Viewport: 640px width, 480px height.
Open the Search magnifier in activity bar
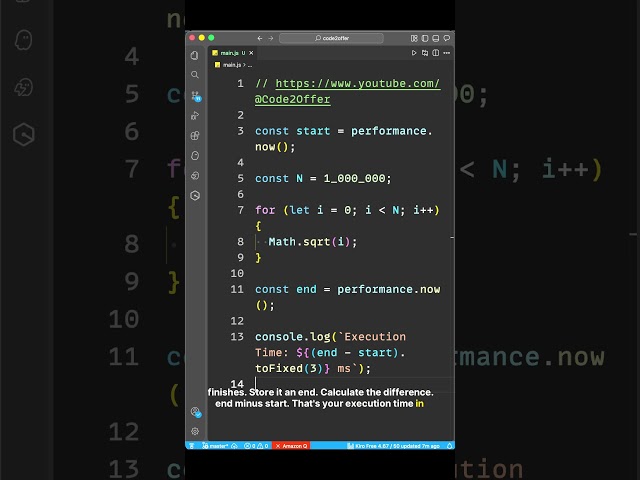pyautogui.click(x=195, y=75)
